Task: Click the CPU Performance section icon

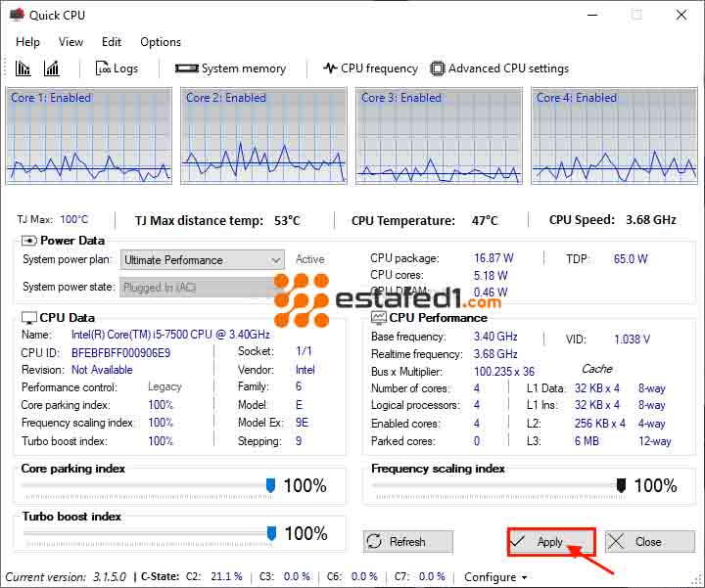Action: (379, 318)
